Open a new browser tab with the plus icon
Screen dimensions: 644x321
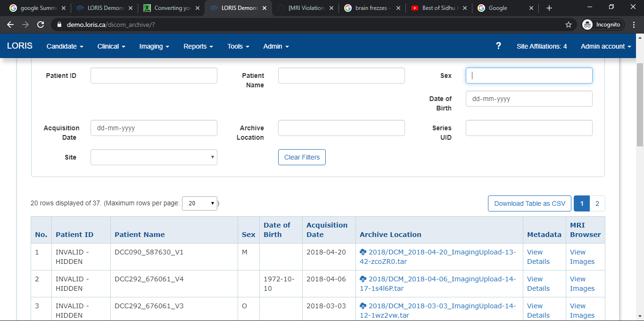(548, 8)
